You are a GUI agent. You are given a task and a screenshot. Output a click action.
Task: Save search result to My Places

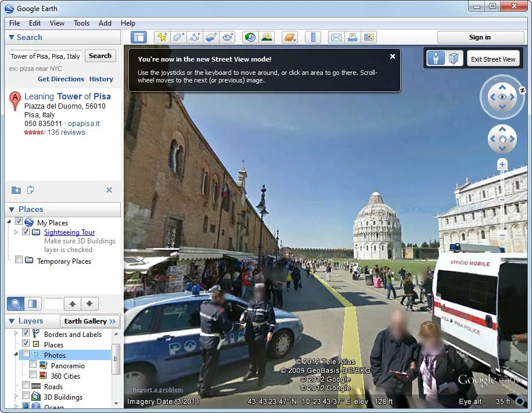tap(16, 190)
